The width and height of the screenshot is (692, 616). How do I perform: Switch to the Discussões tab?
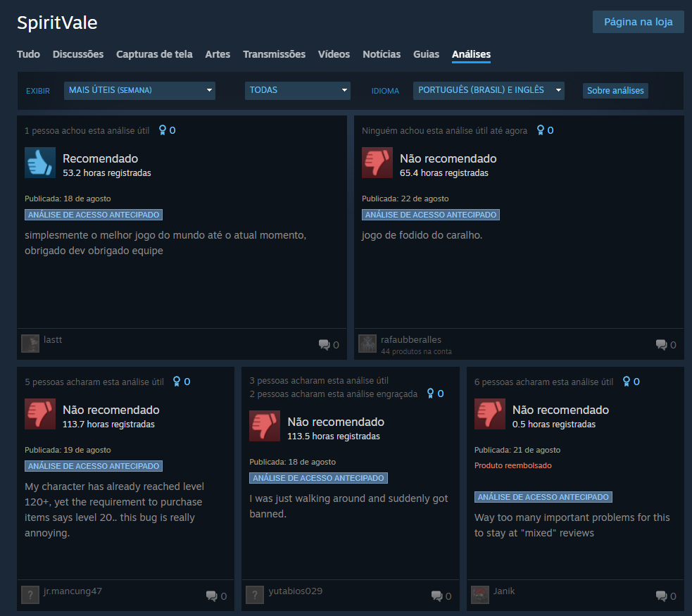point(78,54)
